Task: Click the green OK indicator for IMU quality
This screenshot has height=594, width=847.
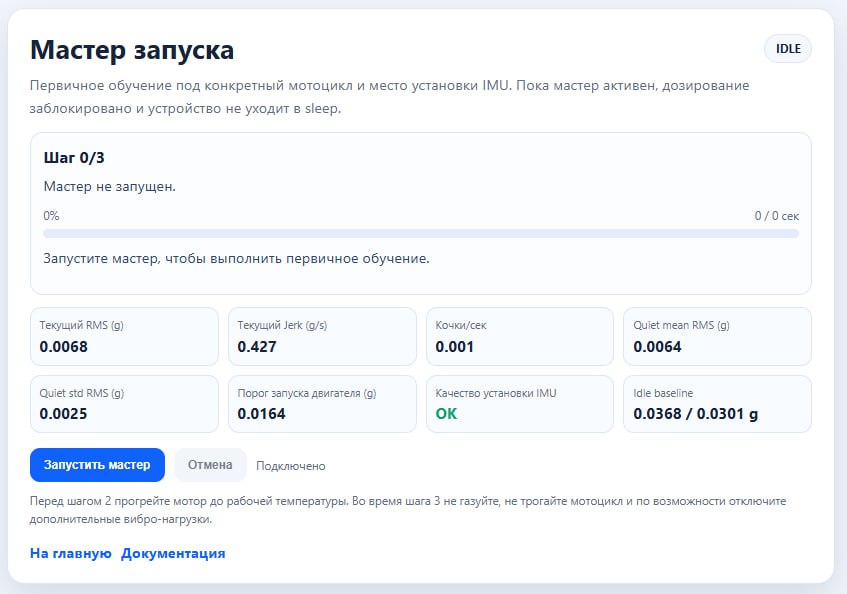Action: click(445, 413)
